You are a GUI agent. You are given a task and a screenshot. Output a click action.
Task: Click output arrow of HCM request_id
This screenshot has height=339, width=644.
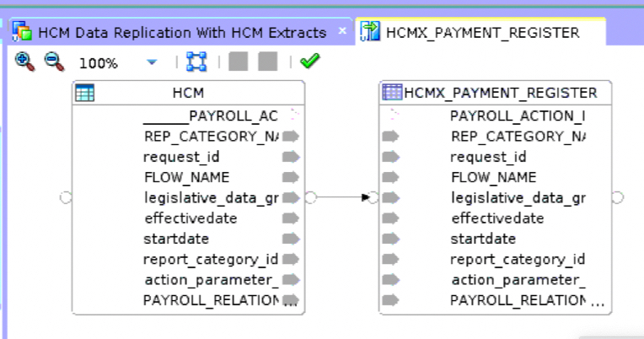tap(291, 157)
